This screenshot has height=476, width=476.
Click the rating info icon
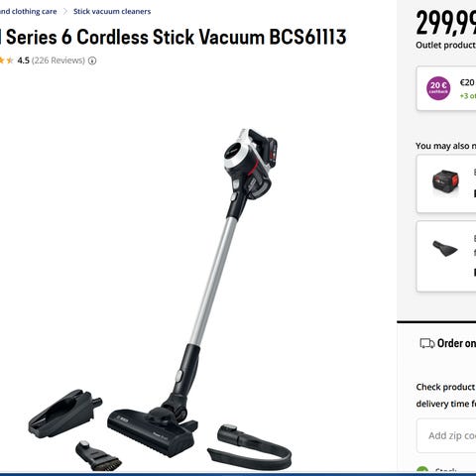(x=92, y=60)
